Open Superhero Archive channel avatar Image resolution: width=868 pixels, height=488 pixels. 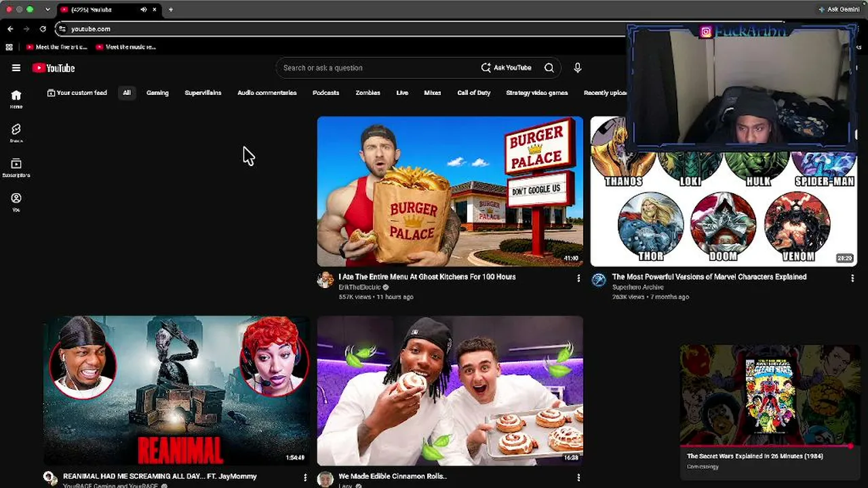tap(599, 280)
